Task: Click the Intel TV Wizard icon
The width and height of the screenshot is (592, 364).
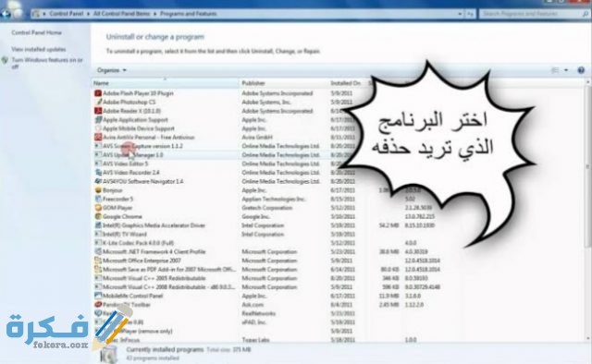Action: point(98,234)
